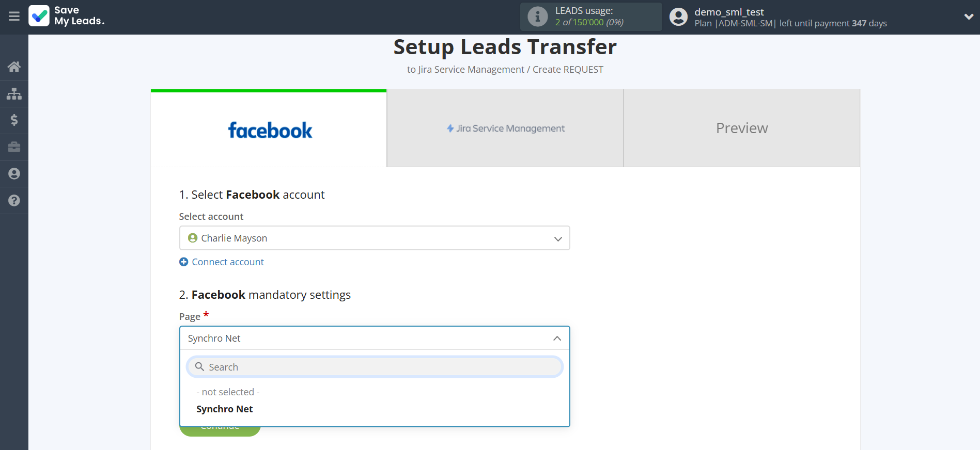Open the profile sidebar icon
This screenshot has width=980, height=450.
coord(14,174)
